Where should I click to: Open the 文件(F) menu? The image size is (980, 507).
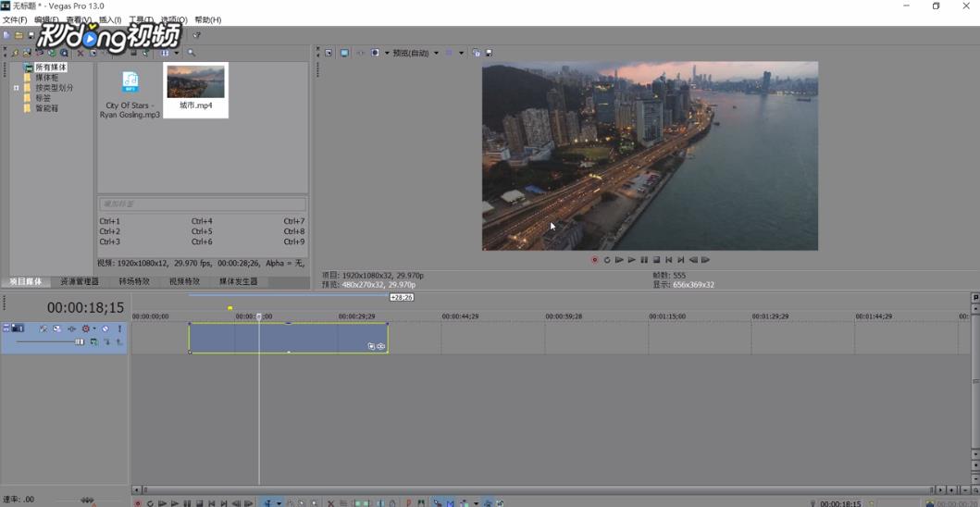coord(15,20)
